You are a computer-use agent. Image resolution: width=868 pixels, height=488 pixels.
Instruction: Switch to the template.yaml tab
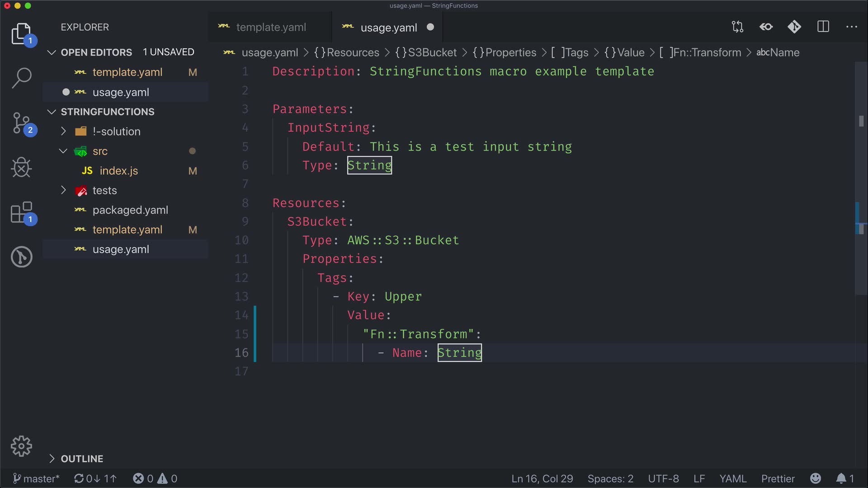[x=271, y=28]
